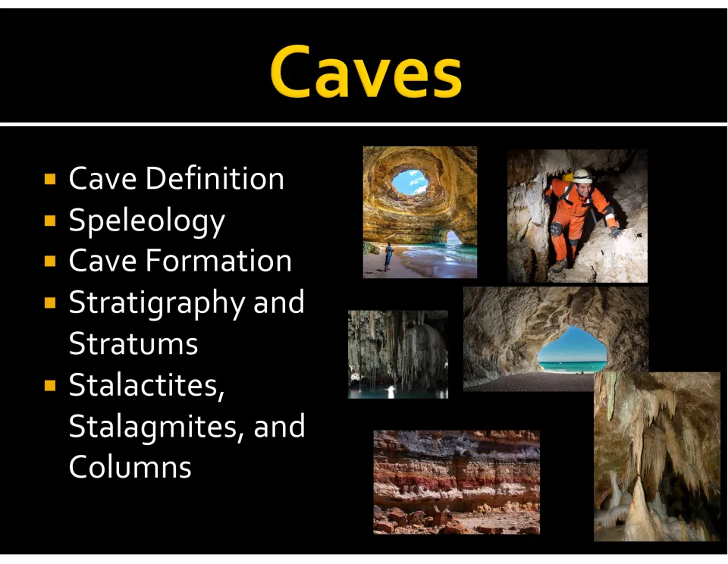Click the "Speleology" bullet text
728x564 pixels.
[146, 221]
